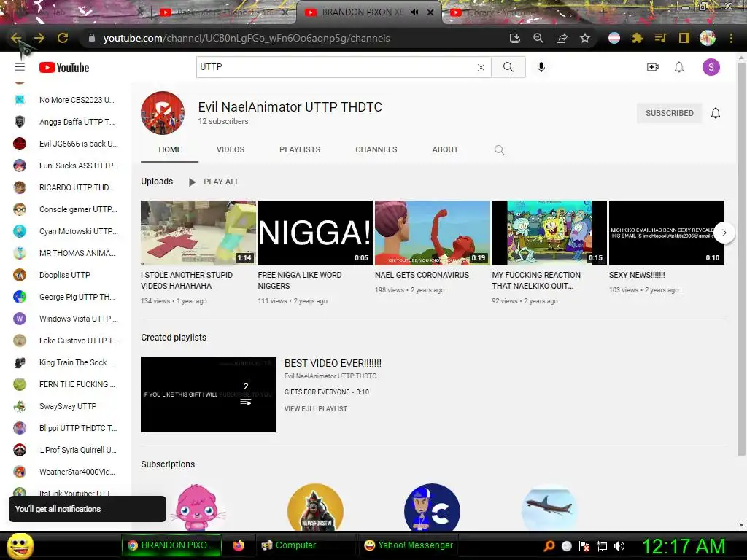This screenshot has width=747, height=560.
Task: Click the SUBSCRIBED button
Action: (670, 113)
